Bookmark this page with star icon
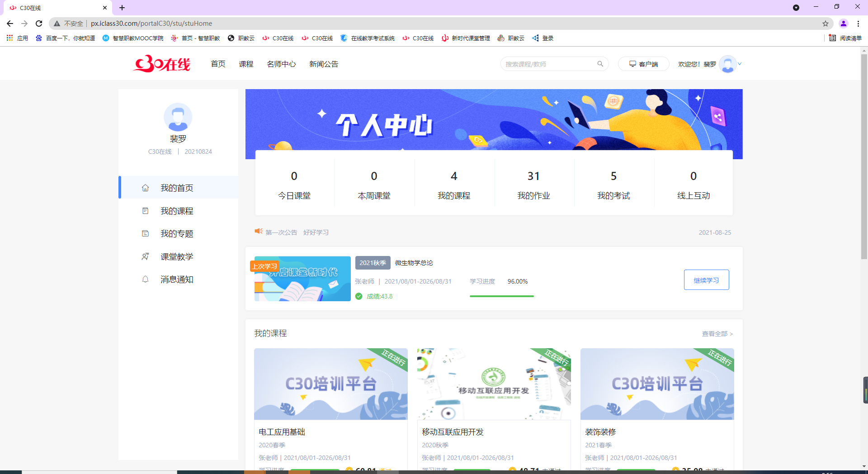 (x=825, y=24)
